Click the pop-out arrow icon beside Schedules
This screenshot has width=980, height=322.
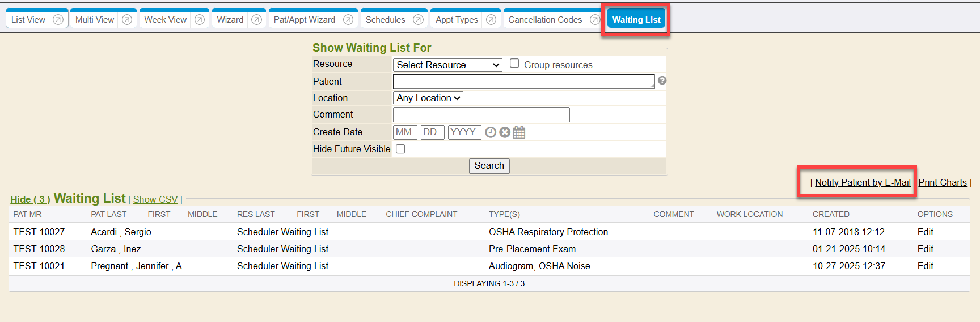(x=418, y=20)
